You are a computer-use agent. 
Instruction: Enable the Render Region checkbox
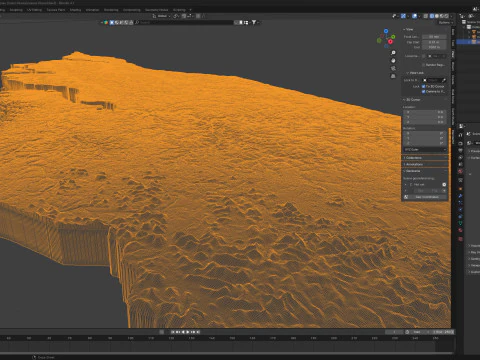coord(424,65)
